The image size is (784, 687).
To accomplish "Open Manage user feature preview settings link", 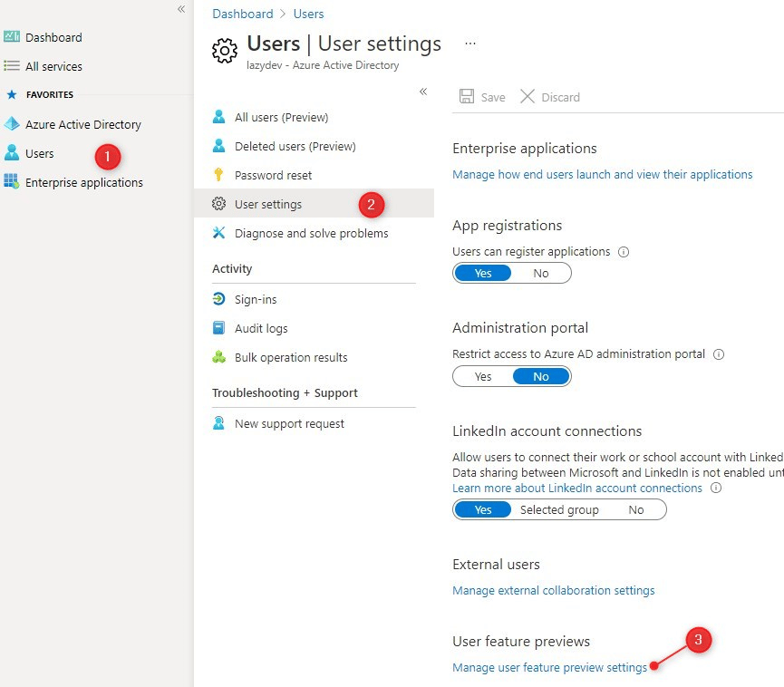I will pos(549,668).
